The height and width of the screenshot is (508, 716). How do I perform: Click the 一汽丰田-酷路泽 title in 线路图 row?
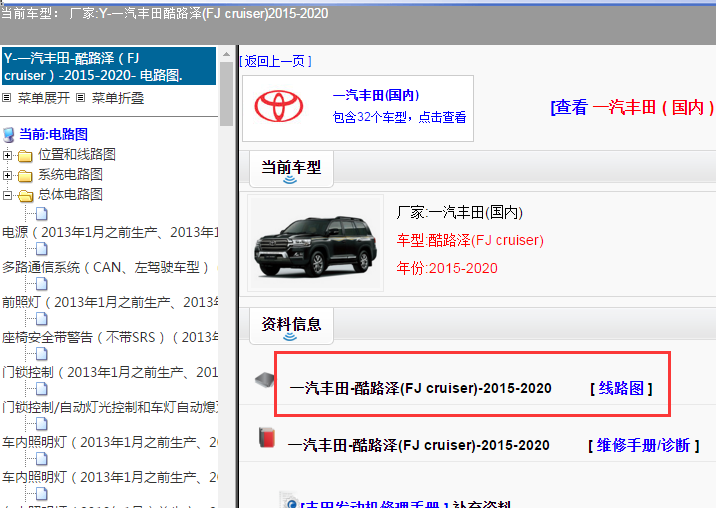click(x=421, y=388)
